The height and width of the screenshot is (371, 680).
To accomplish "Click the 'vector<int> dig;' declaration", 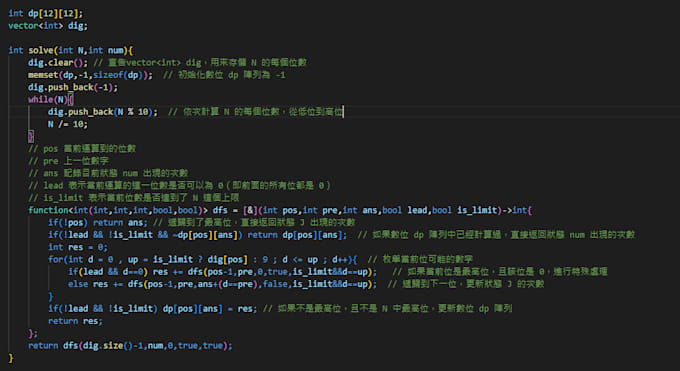I will click(48, 26).
